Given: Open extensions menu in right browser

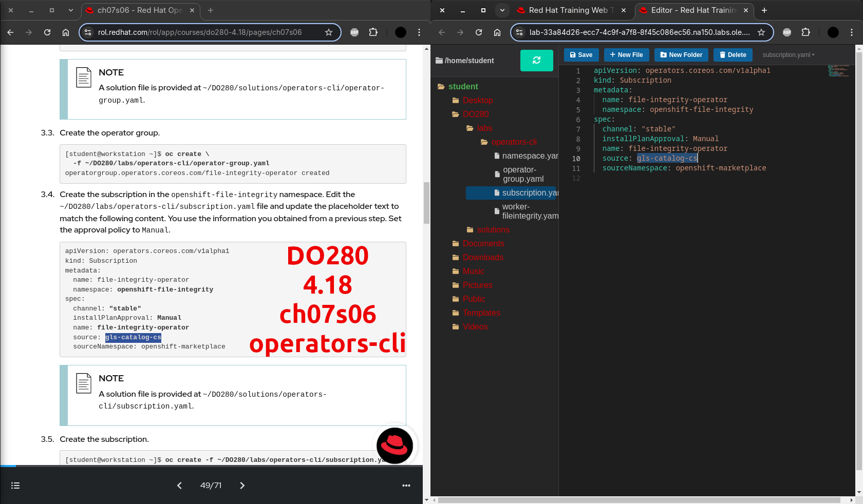Looking at the screenshot, I should tap(806, 32).
